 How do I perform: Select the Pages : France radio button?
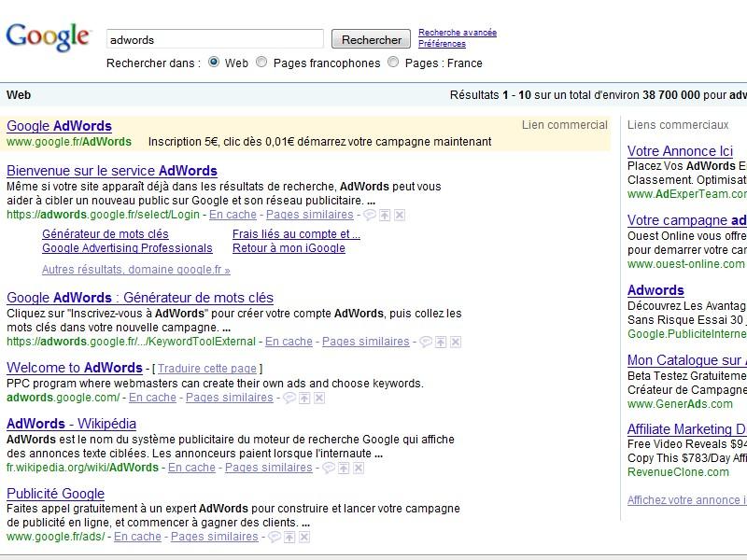point(393,62)
